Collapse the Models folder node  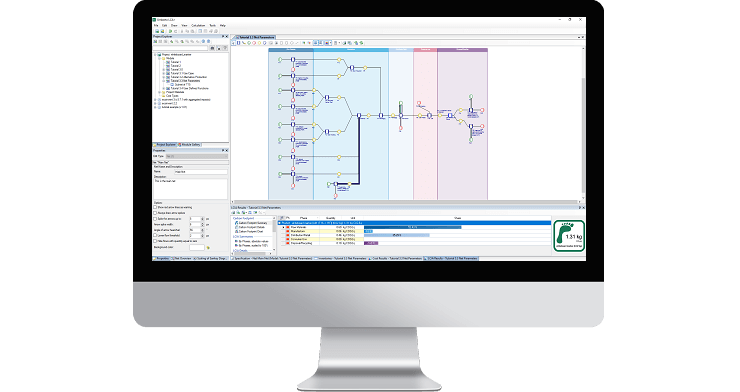point(160,58)
